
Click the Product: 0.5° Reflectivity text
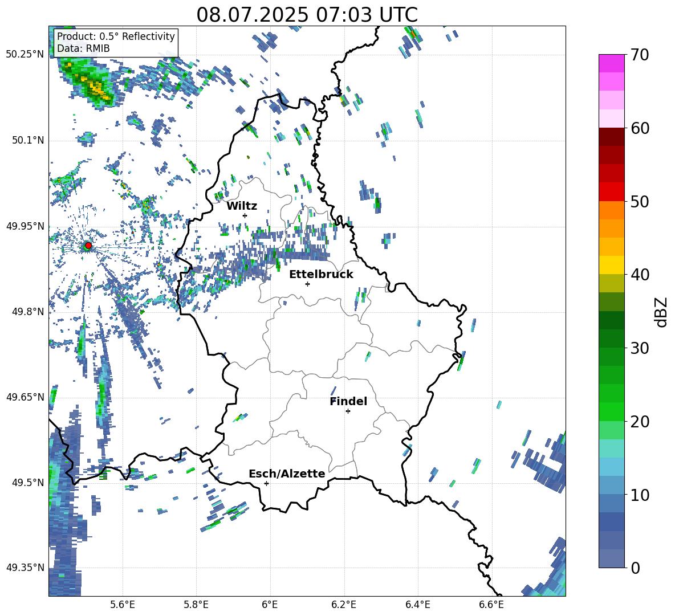116,36
